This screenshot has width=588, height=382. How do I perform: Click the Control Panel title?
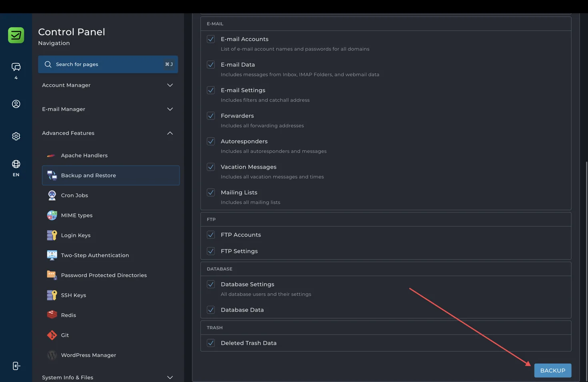click(x=72, y=32)
